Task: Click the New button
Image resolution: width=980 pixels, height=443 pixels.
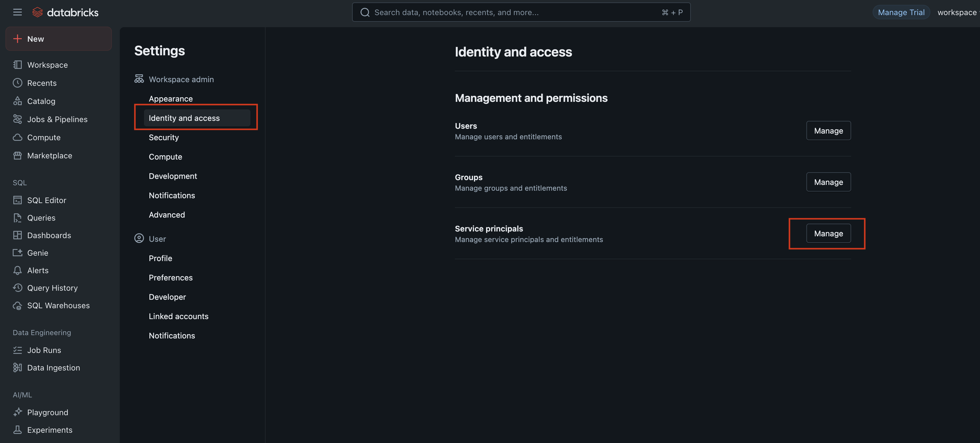Action: coord(59,39)
